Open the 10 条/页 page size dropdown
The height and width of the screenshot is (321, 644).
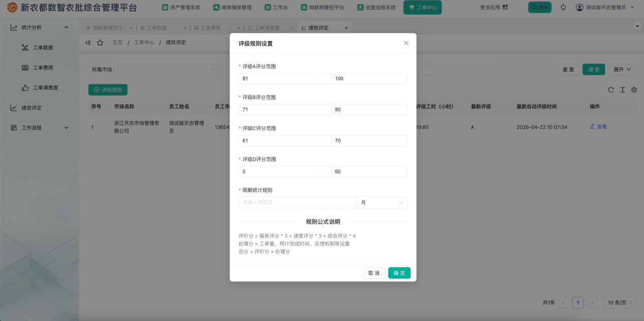click(x=620, y=303)
